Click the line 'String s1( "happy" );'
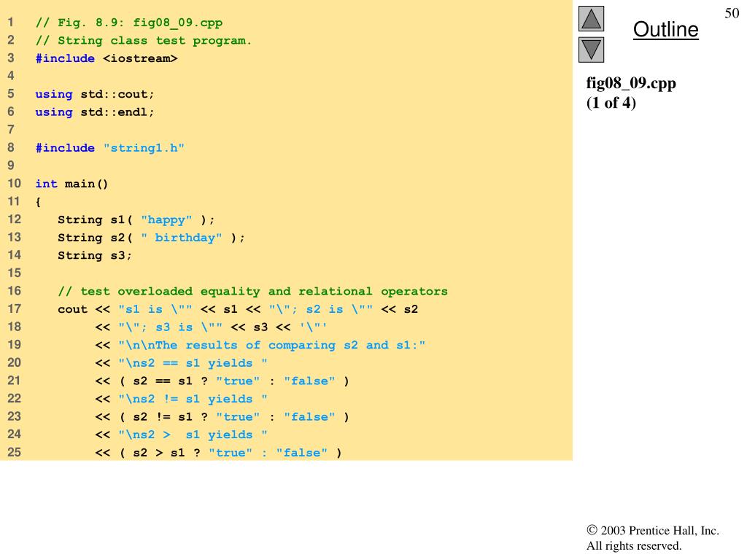The image size is (747, 560). [x=136, y=220]
